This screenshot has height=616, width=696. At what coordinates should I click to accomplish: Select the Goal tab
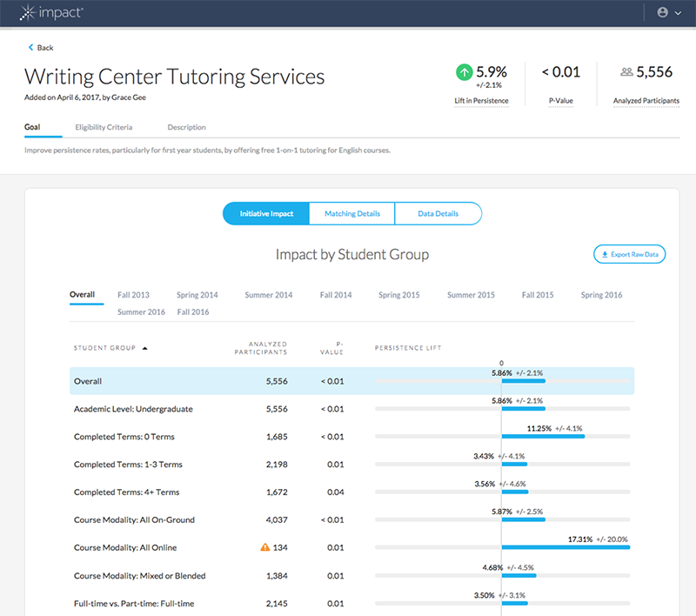[32, 127]
